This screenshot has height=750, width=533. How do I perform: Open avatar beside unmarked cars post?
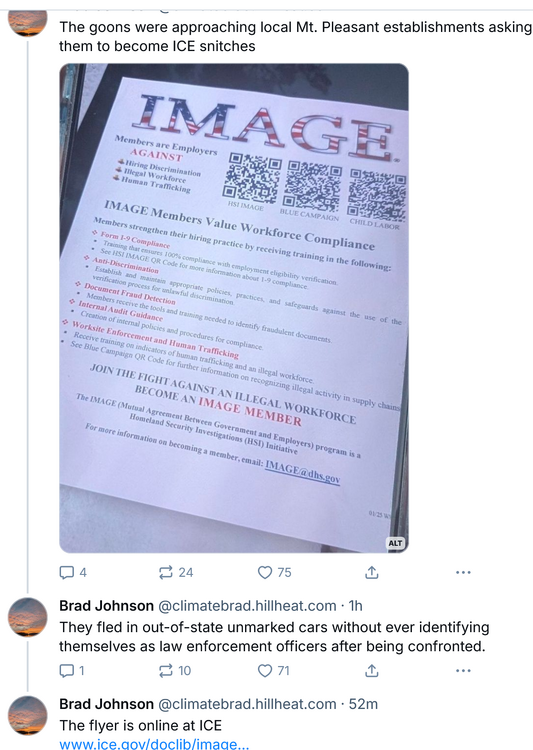[28, 617]
